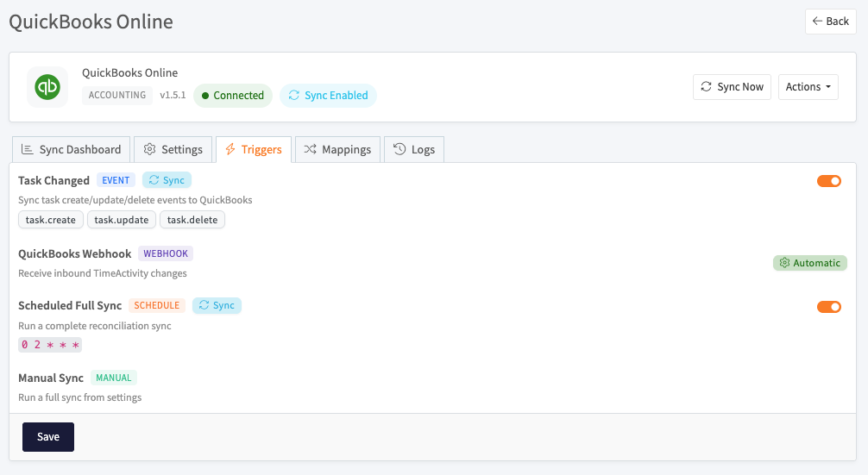Click the Back arrow icon
The width and height of the screenshot is (868, 475).
click(x=817, y=21)
